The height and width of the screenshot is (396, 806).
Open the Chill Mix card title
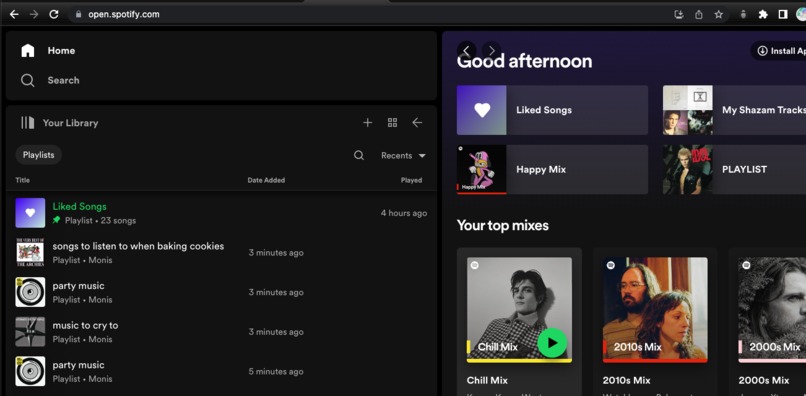487,381
